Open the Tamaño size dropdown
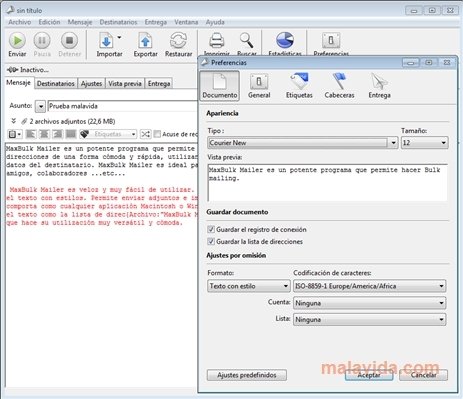This screenshot has height=399, width=463. coord(425,143)
